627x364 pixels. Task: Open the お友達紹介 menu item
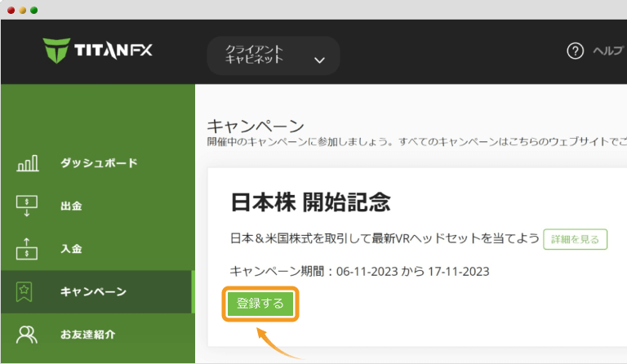pyautogui.click(x=88, y=335)
